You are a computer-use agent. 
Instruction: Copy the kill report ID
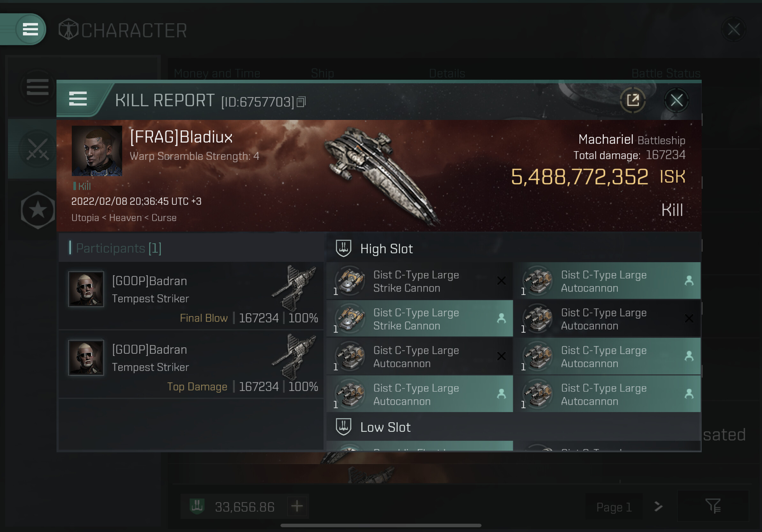[301, 102]
